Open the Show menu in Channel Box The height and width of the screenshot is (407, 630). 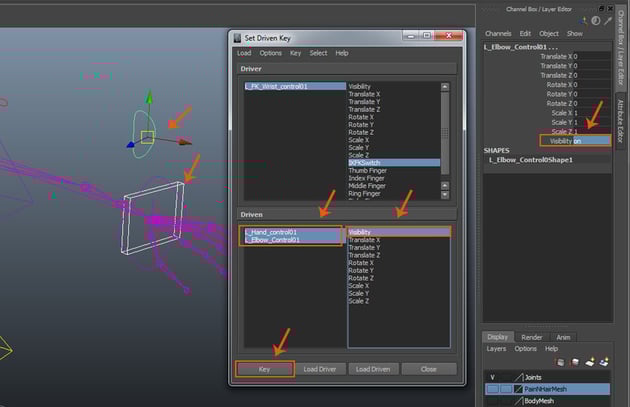coord(574,33)
